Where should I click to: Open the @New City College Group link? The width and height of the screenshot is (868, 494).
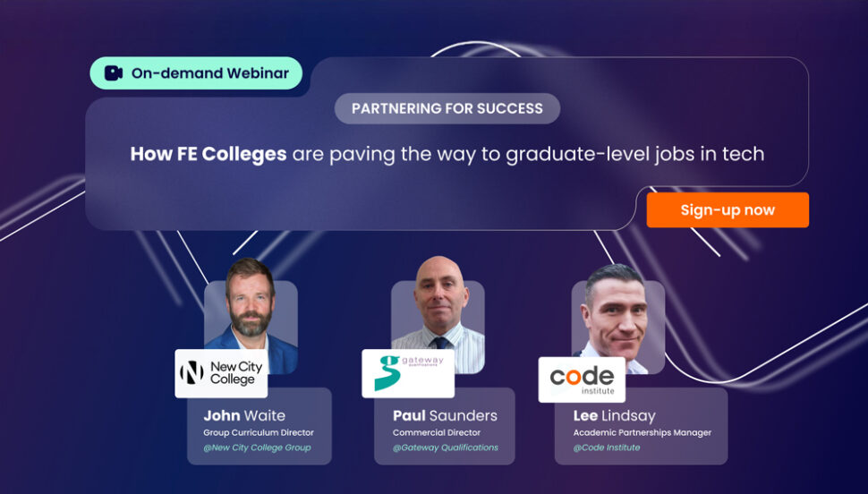(257, 447)
